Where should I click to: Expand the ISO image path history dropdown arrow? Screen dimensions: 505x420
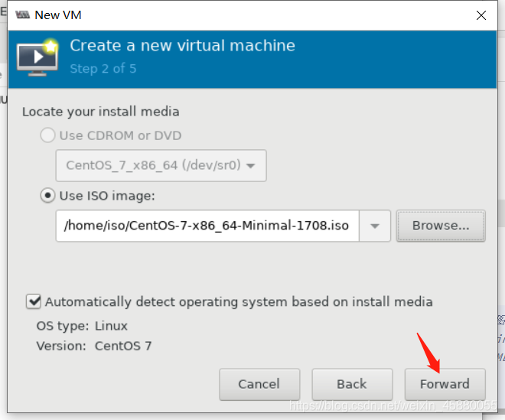[375, 226]
